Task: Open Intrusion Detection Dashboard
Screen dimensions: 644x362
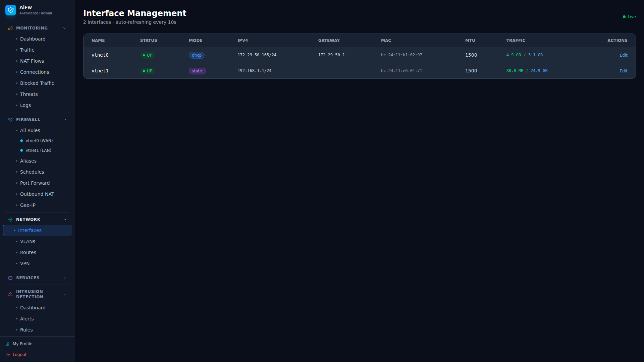Action: point(37,308)
